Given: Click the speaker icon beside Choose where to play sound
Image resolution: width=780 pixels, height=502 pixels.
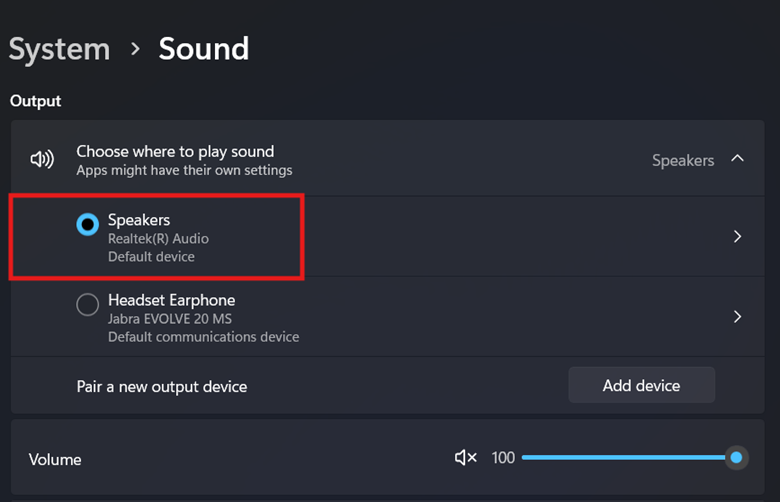Looking at the screenshot, I should pos(42,160).
